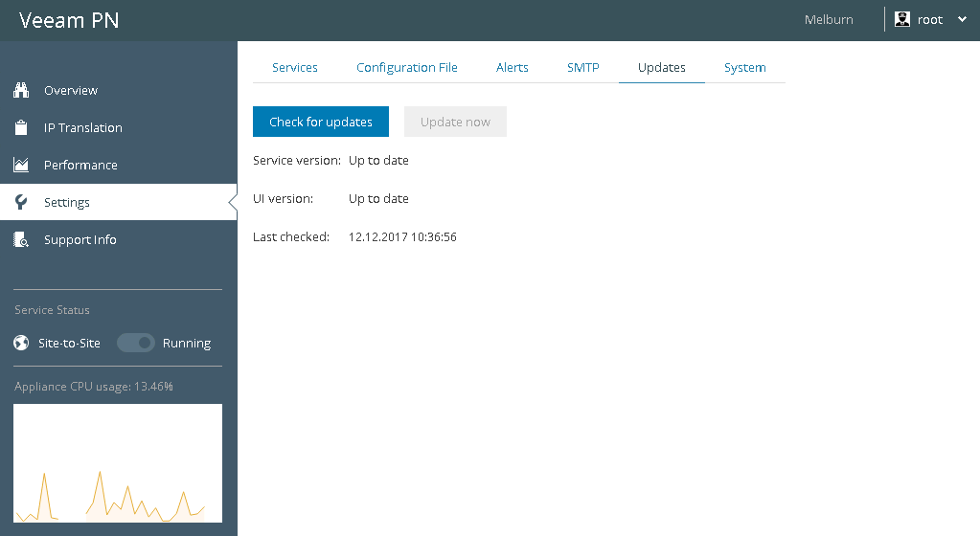The width and height of the screenshot is (980, 536).
Task: Click the Last checked timestamp 12.12.2017 10:36:56
Action: click(402, 236)
